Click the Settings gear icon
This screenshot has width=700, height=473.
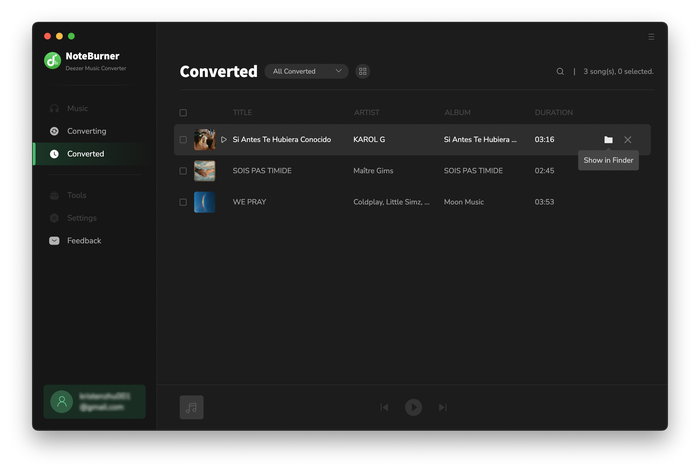(54, 218)
